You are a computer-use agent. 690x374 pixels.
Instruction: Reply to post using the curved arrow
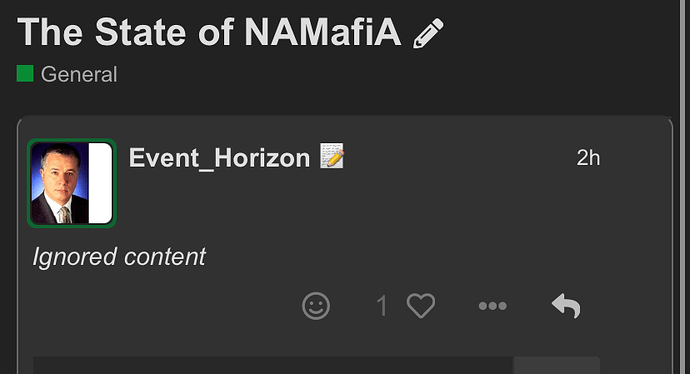(x=566, y=306)
